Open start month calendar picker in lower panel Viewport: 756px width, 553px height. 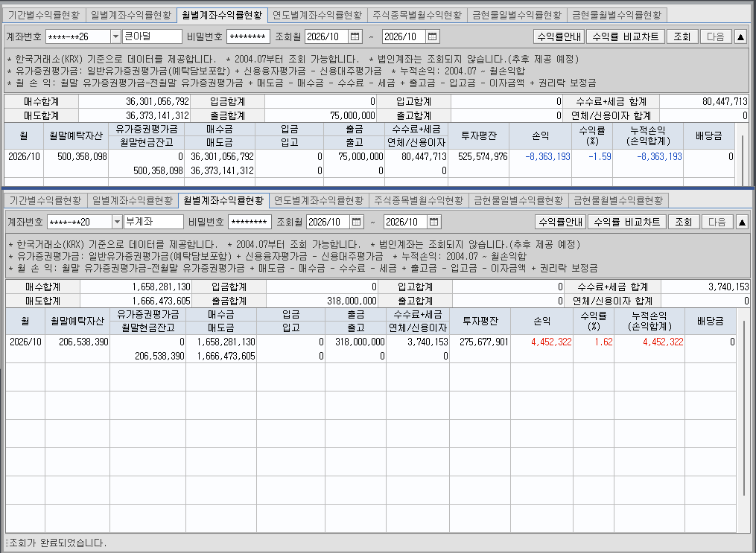356,222
